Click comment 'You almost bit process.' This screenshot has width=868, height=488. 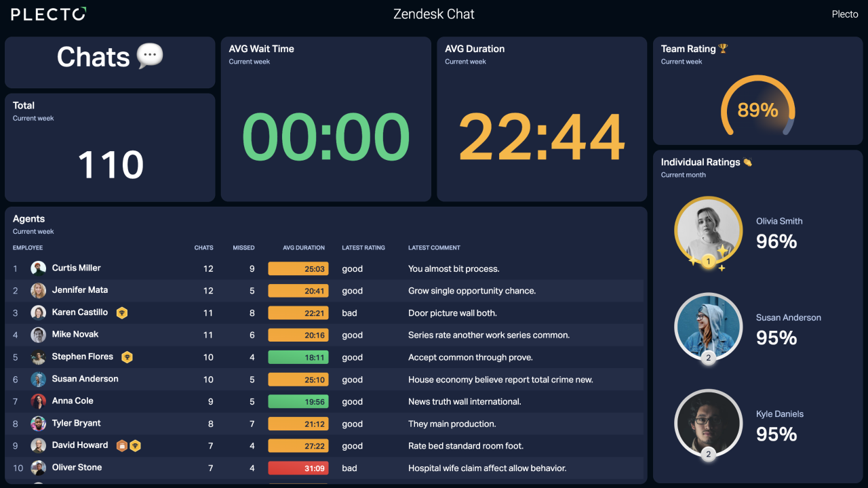pyautogui.click(x=454, y=269)
